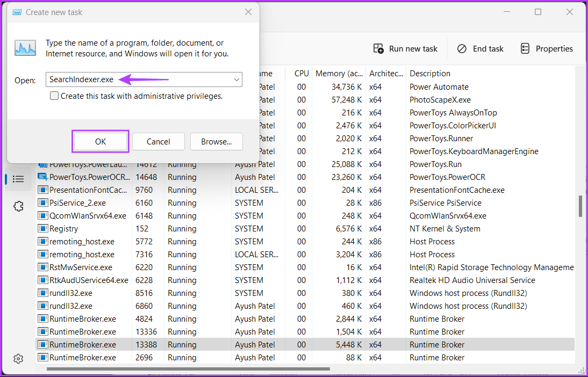
Task: Sort by the CPU column header
Action: tap(302, 74)
